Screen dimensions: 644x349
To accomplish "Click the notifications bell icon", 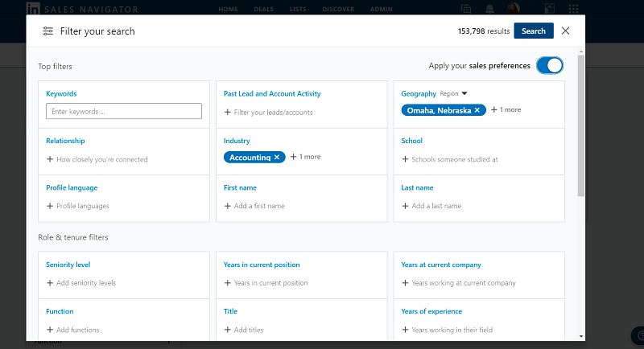I will [489, 9].
